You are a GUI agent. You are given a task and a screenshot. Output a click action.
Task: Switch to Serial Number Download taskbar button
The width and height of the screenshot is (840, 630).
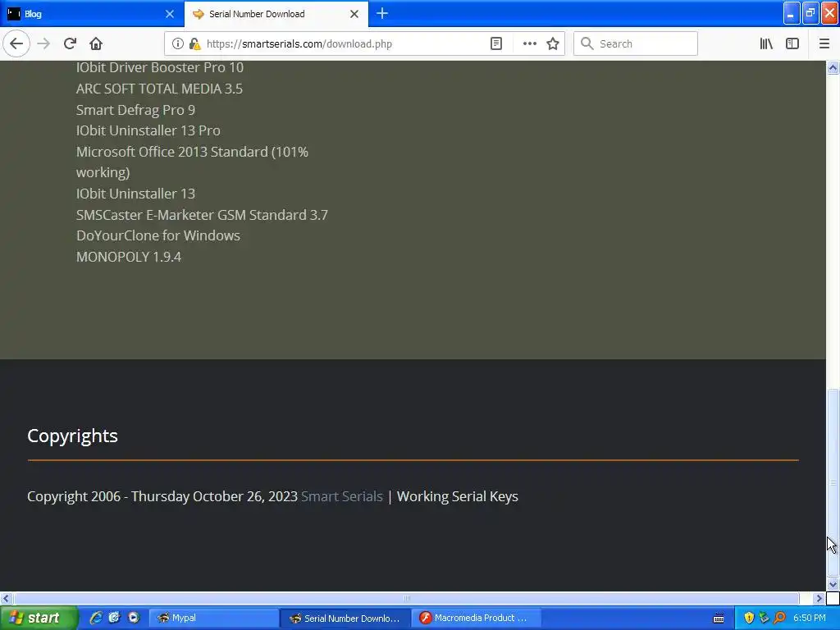tap(345, 618)
